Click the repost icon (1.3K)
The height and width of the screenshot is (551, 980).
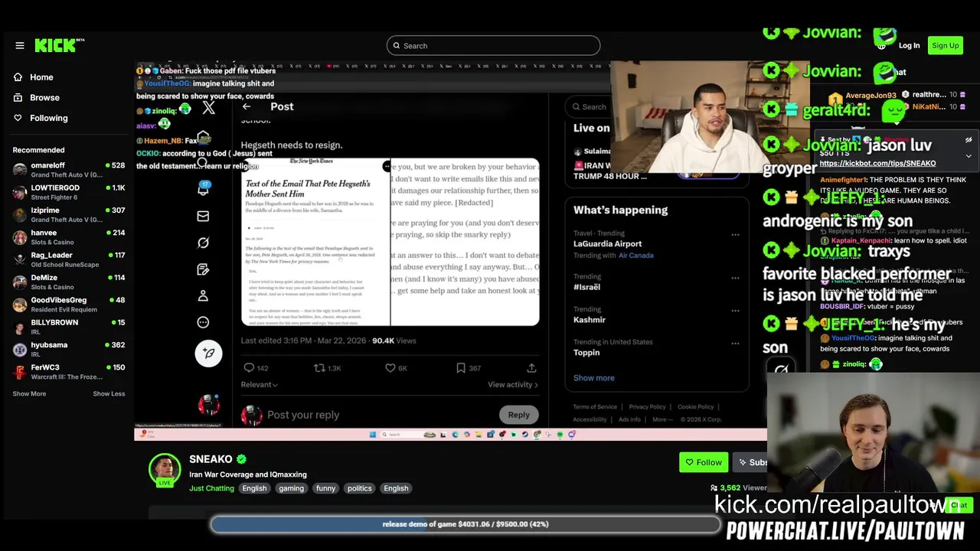(x=319, y=368)
